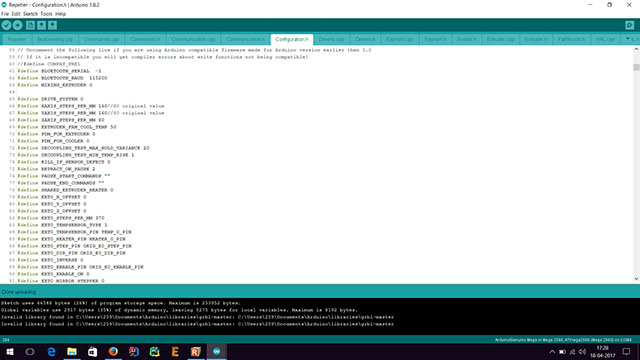The width and height of the screenshot is (640, 360).
Task: Click the line 'BLUETOOTH_BAUD 115200'
Action: coord(62,78)
